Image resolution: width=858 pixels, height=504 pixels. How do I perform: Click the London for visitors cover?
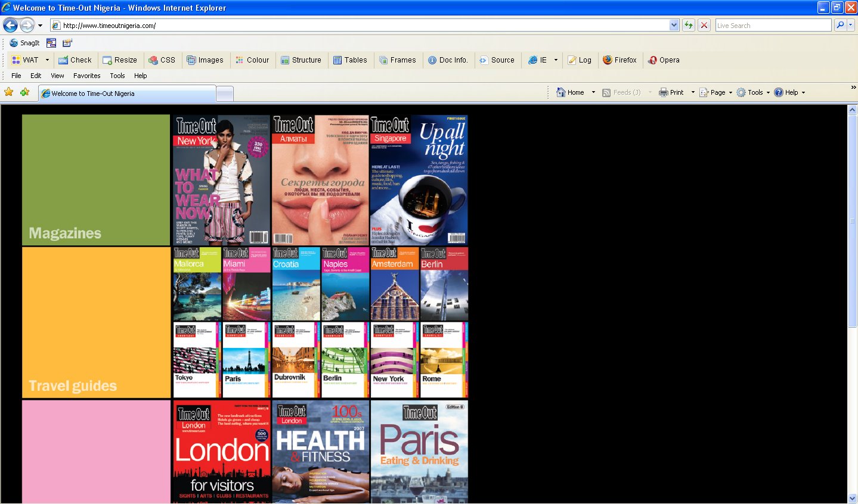(x=221, y=452)
